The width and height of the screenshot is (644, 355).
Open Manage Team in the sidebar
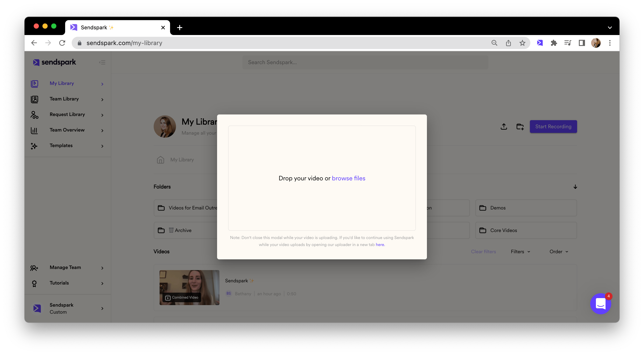point(65,267)
